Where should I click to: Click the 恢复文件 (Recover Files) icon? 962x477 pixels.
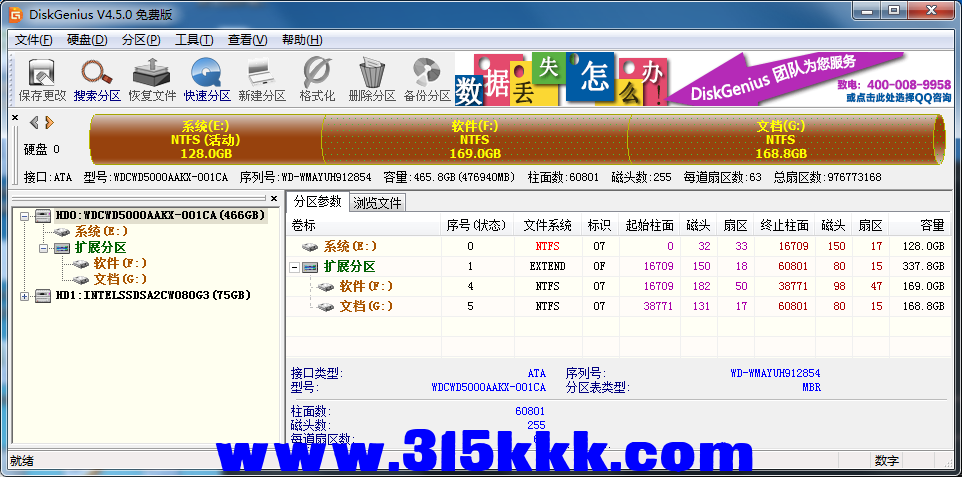coord(152,80)
